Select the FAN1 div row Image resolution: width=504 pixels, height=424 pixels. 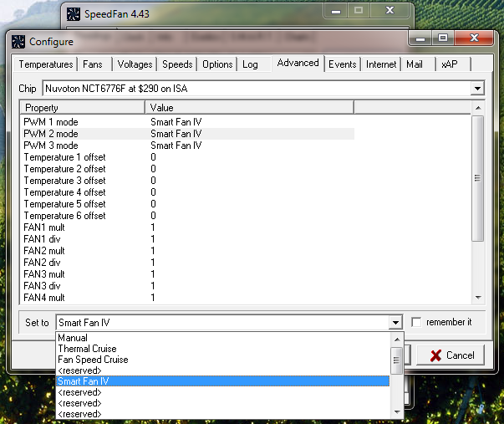click(x=188, y=239)
